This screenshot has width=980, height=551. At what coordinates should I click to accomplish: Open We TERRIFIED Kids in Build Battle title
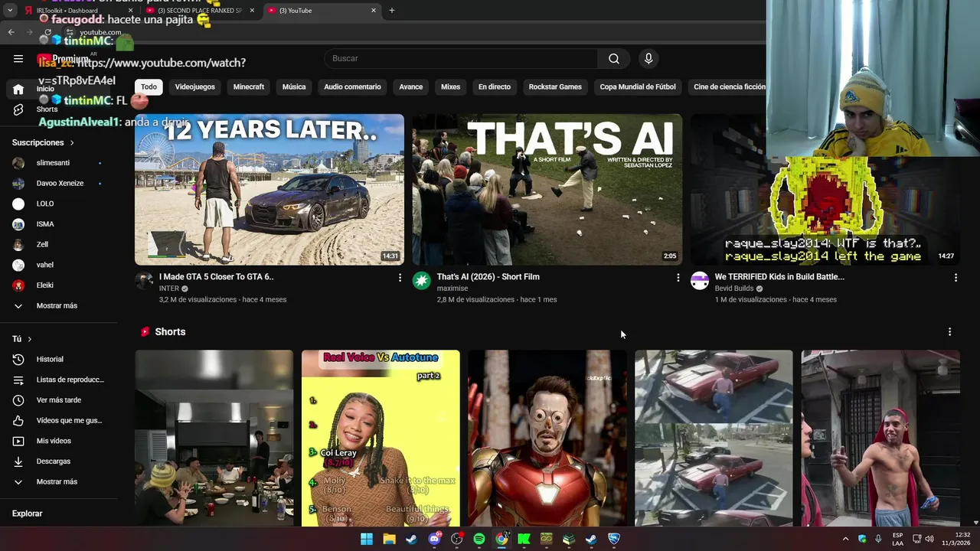tap(779, 277)
